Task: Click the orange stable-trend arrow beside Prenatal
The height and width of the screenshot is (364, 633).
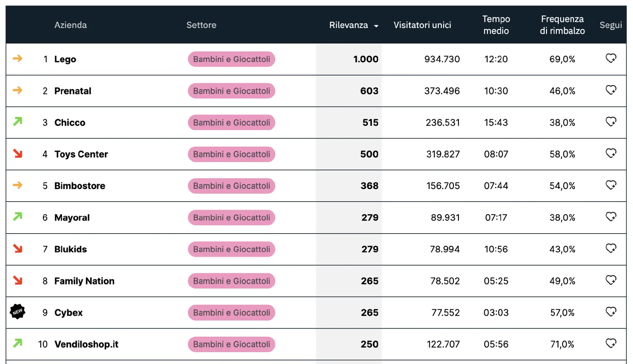Action: point(18,90)
